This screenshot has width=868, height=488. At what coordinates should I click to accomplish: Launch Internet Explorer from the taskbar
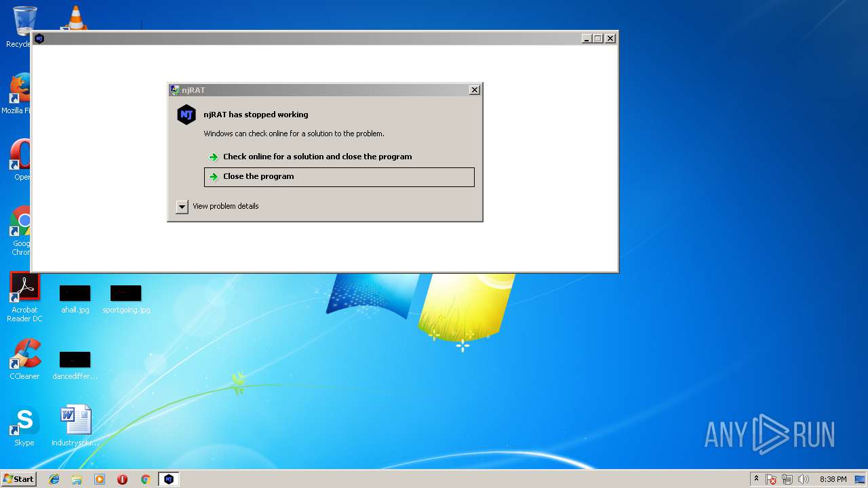pos(54,479)
